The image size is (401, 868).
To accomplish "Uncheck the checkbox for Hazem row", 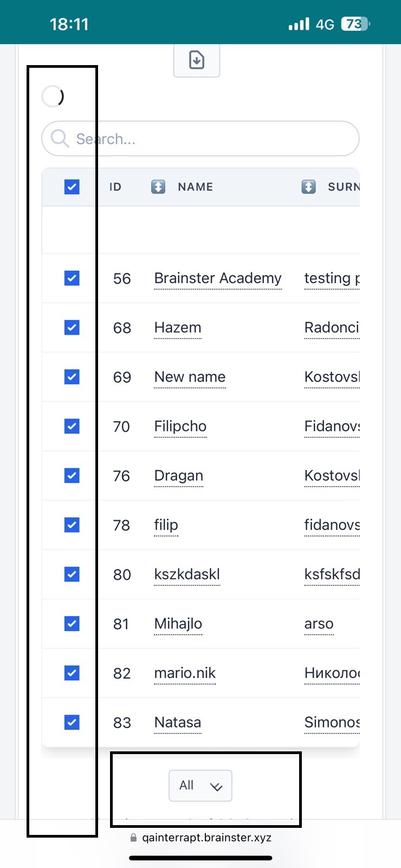I will (x=72, y=328).
